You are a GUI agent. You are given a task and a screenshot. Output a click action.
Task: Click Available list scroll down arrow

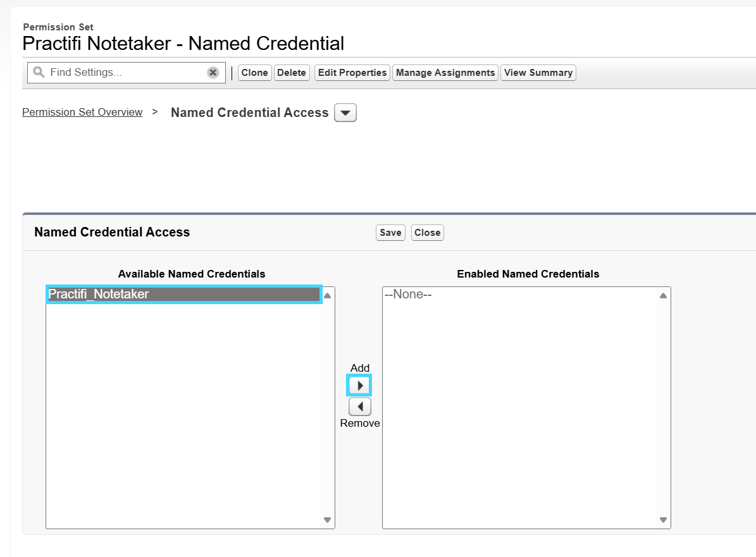[327, 520]
